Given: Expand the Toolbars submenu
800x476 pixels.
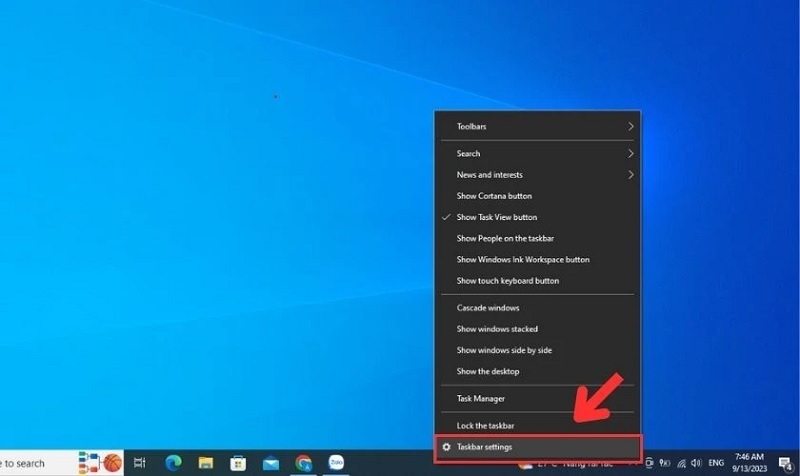Looking at the screenshot, I should click(x=537, y=127).
